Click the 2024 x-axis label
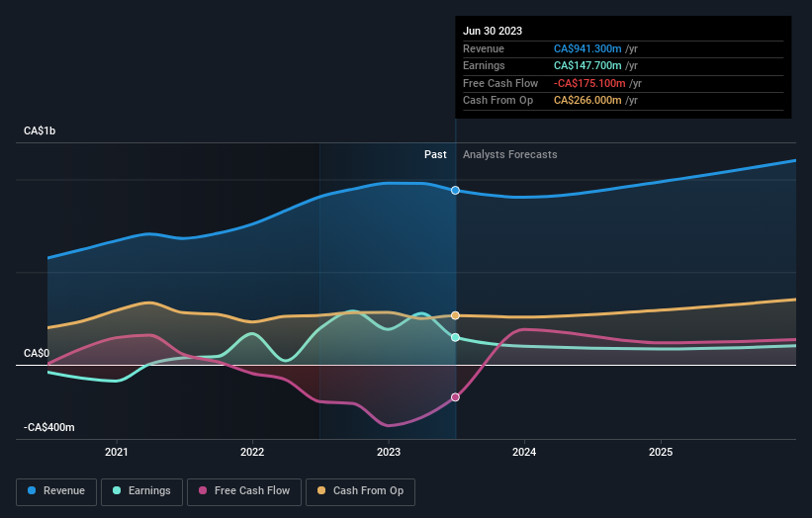This screenshot has height=518, width=812. [x=524, y=452]
